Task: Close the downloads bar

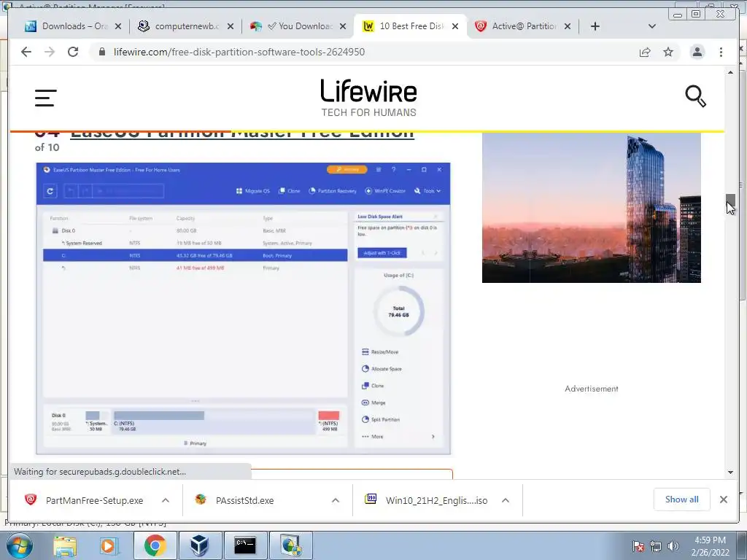Action: click(x=723, y=499)
